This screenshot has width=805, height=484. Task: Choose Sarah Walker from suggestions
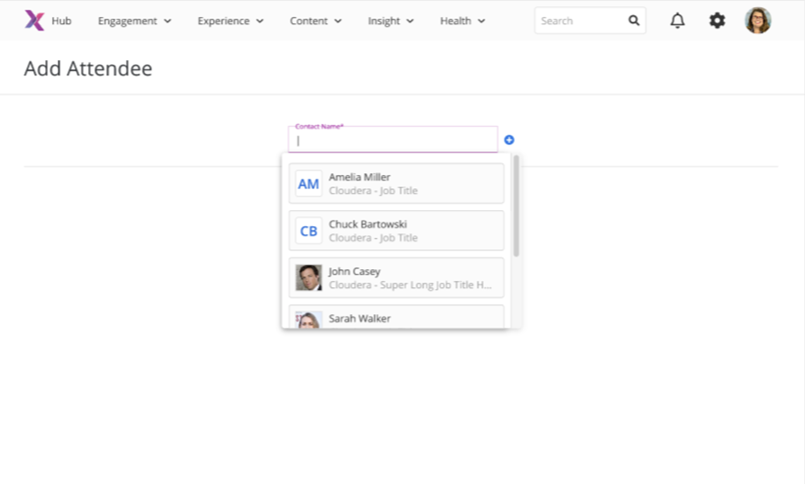point(396,318)
